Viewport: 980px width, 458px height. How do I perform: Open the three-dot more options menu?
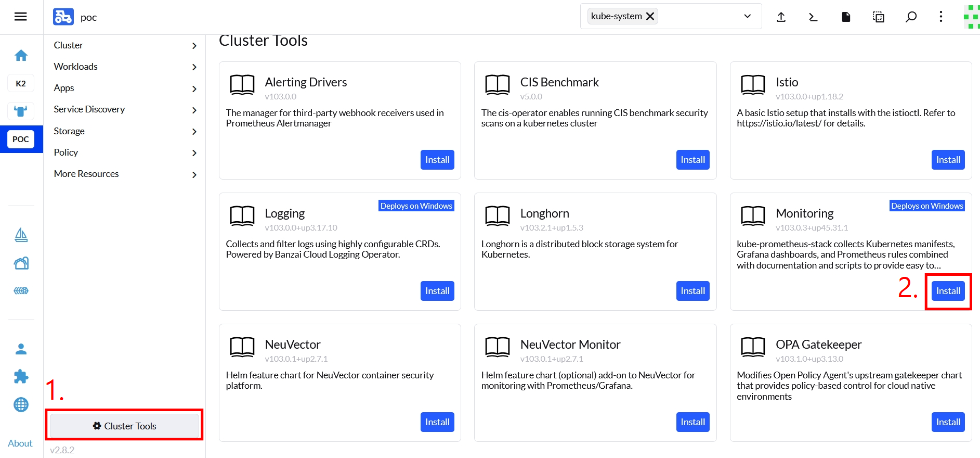pos(941,17)
